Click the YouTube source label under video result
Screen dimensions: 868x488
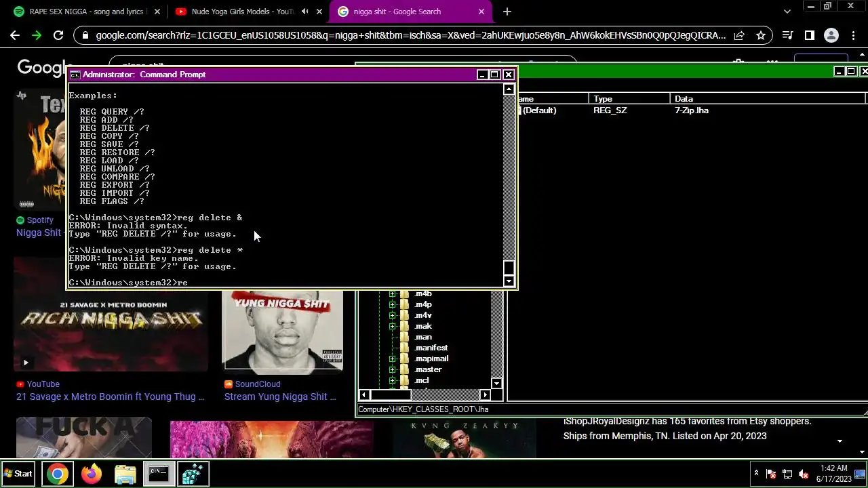(x=43, y=384)
